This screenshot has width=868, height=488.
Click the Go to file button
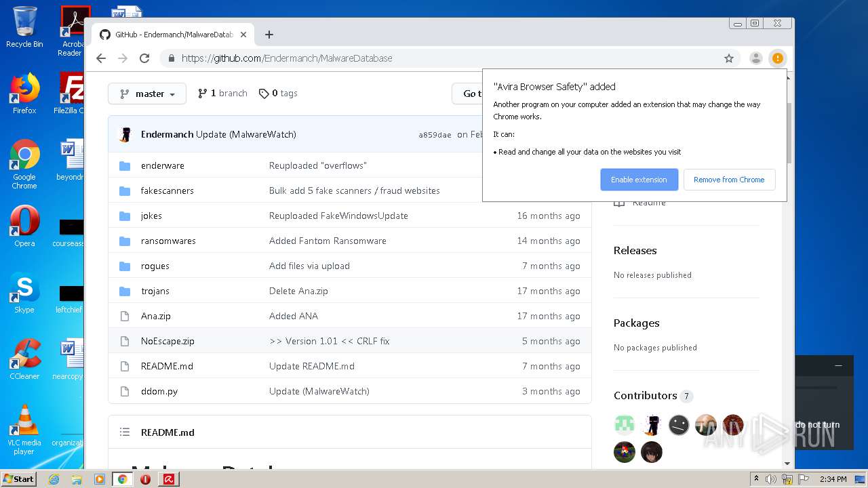pos(468,94)
